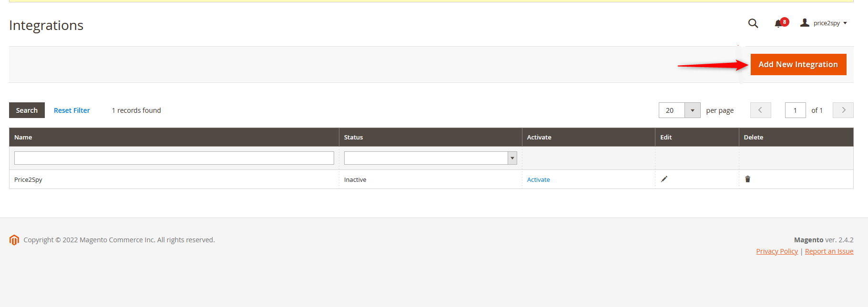The width and height of the screenshot is (868, 307).
Task: Open the per page count dropdown arrow
Action: [x=692, y=110]
